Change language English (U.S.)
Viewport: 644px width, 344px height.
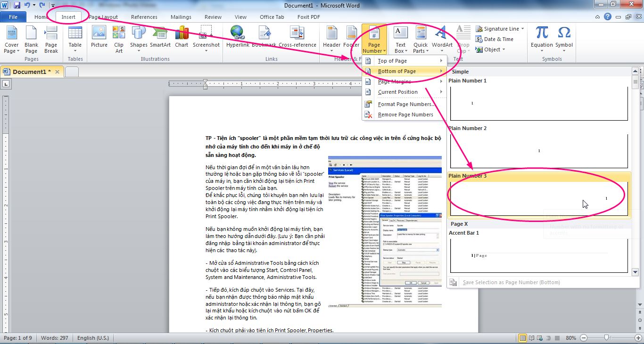(93, 338)
